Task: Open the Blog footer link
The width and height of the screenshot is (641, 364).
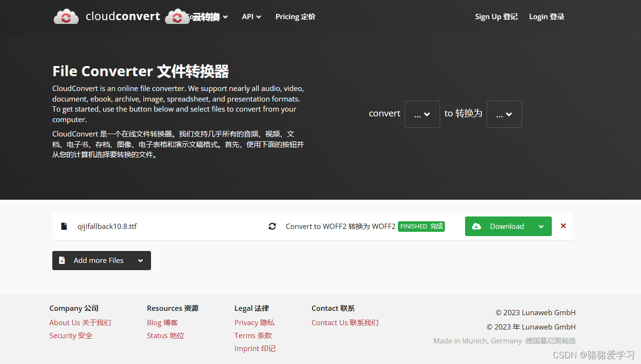Action: [x=163, y=323]
